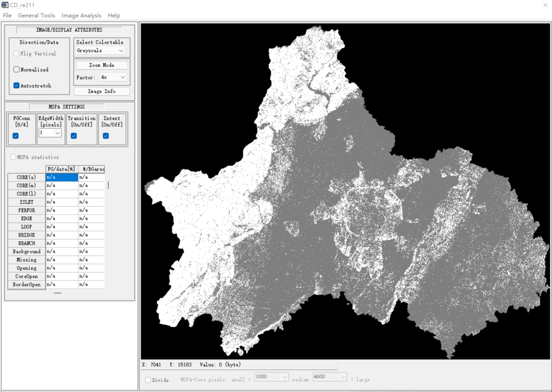Check the Divide option at bottom
This screenshot has width=552, height=392.
(149, 380)
